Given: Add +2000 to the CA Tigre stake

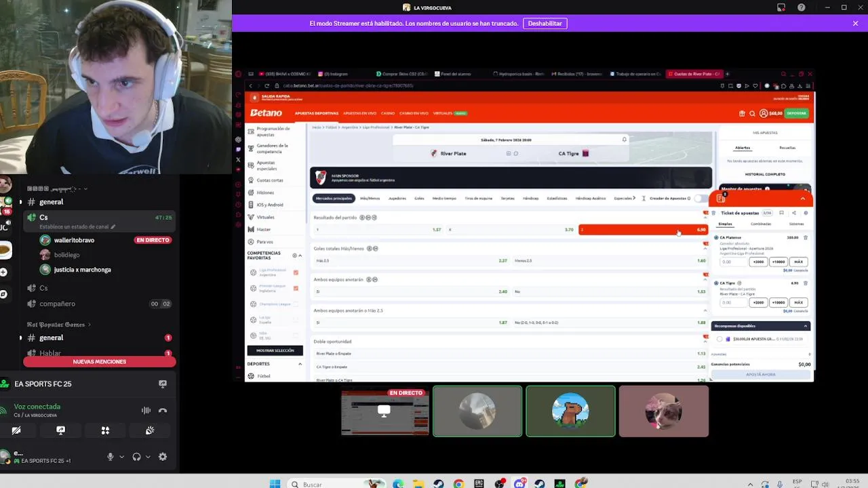Looking at the screenshot, I should pyautogui.click(x=758, y=302).
